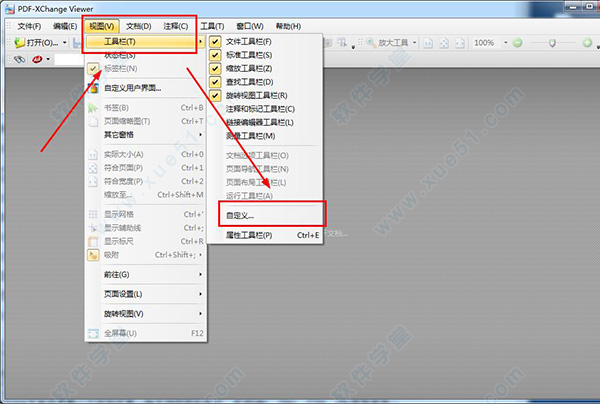This screenshot has width=600, height=404.
Task: Open the 工具(T) menu
Action: [212, 26]
